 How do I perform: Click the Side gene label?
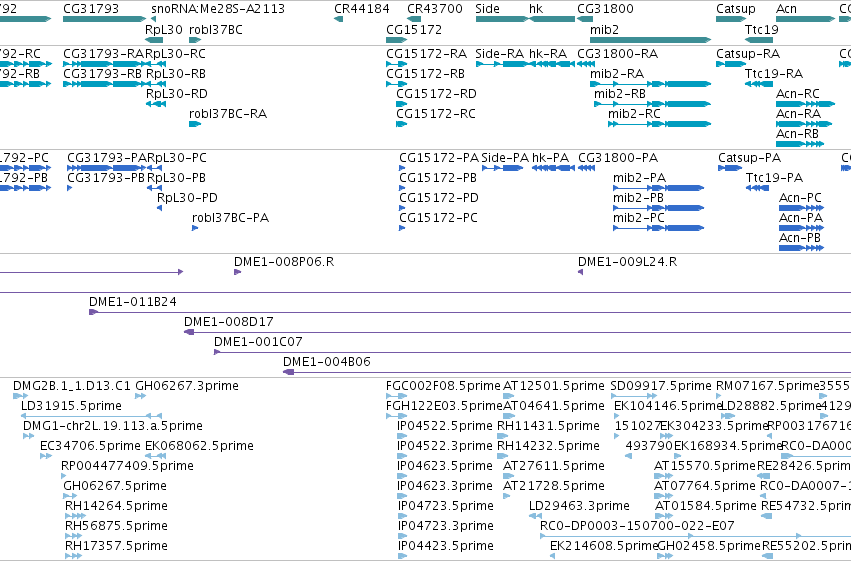(487, 9)
